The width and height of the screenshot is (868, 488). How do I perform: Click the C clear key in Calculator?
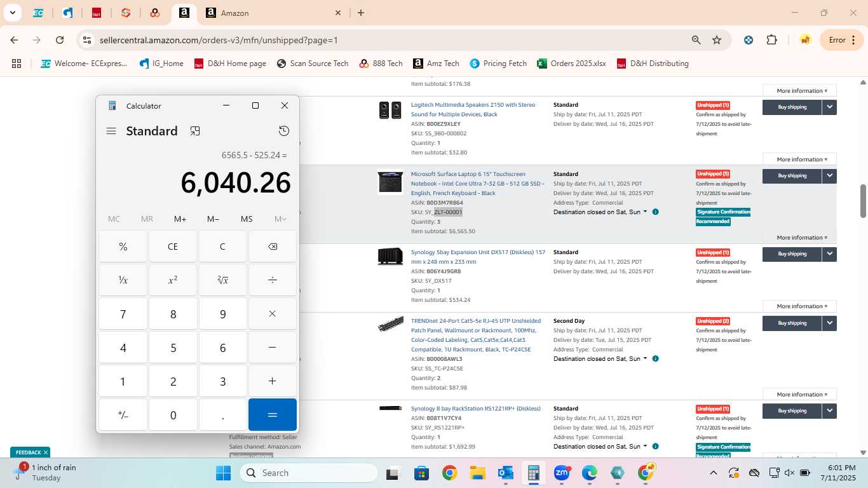222,247
